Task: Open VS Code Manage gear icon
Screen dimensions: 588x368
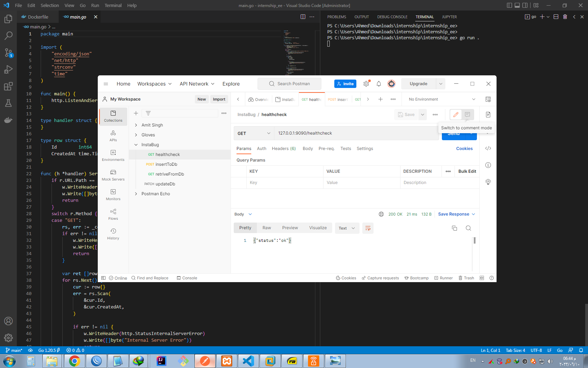Action: pos(8,338)
